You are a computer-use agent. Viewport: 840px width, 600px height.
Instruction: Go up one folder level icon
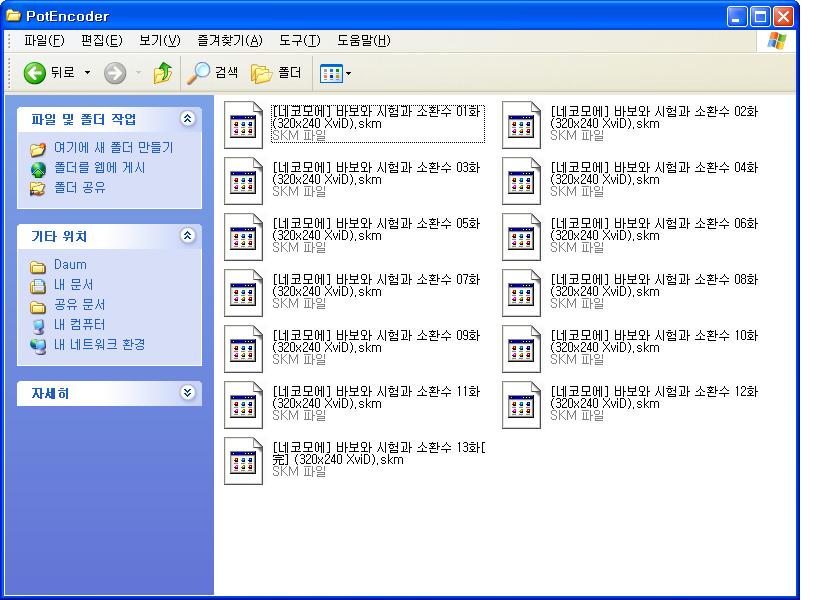[x=163, y=73]
